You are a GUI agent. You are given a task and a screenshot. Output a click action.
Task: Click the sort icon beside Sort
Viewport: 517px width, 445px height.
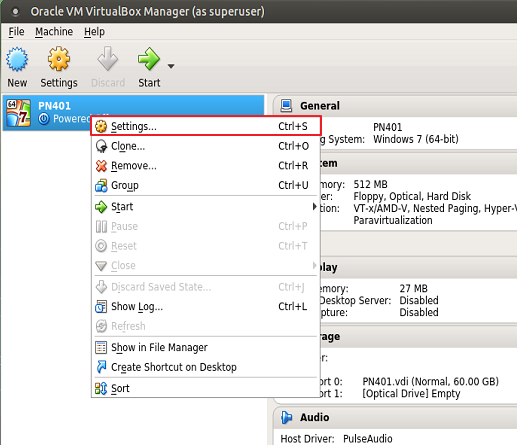pos(101,388)
